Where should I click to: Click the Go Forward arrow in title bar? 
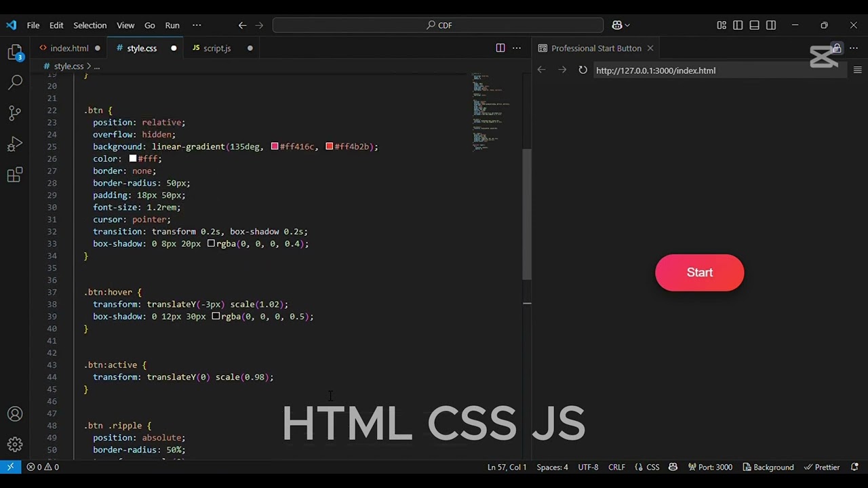click(x=259, y=25)
